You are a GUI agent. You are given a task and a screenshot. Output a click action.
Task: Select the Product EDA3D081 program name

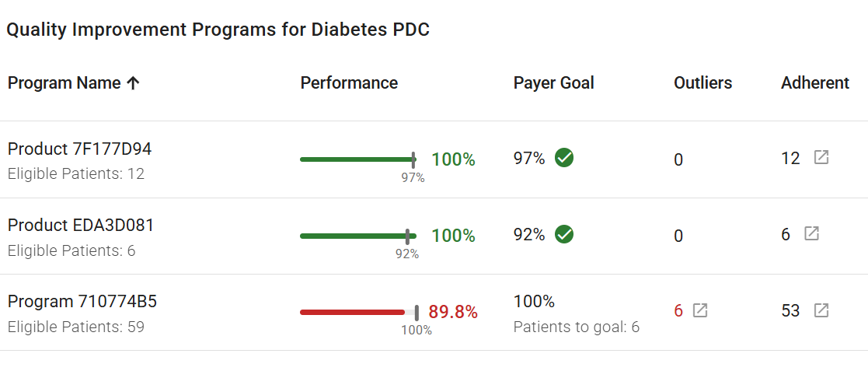[81, 225]
